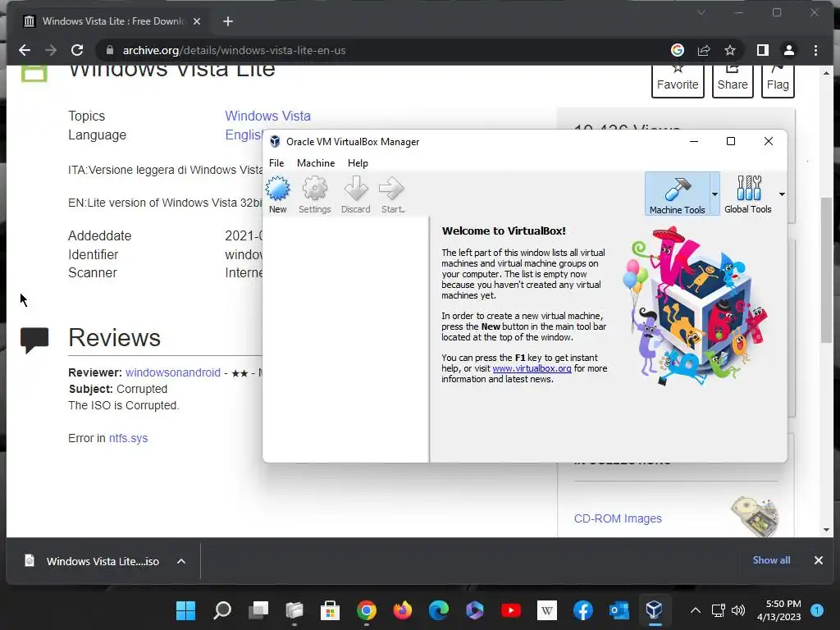Viewport: 840px width, 630px height.
Task: Open CD-ROM Images collection link
Action: tap(618, 518)
